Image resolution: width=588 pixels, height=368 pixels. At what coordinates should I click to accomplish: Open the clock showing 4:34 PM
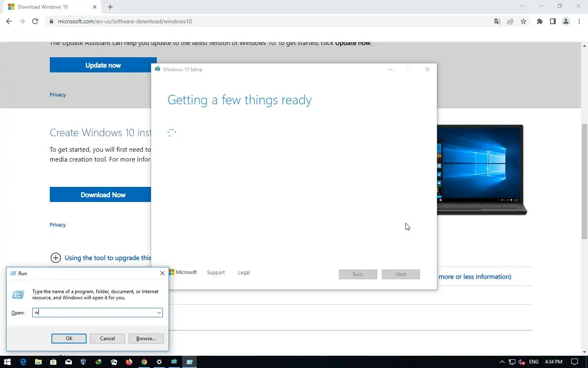tap(553, 362)
